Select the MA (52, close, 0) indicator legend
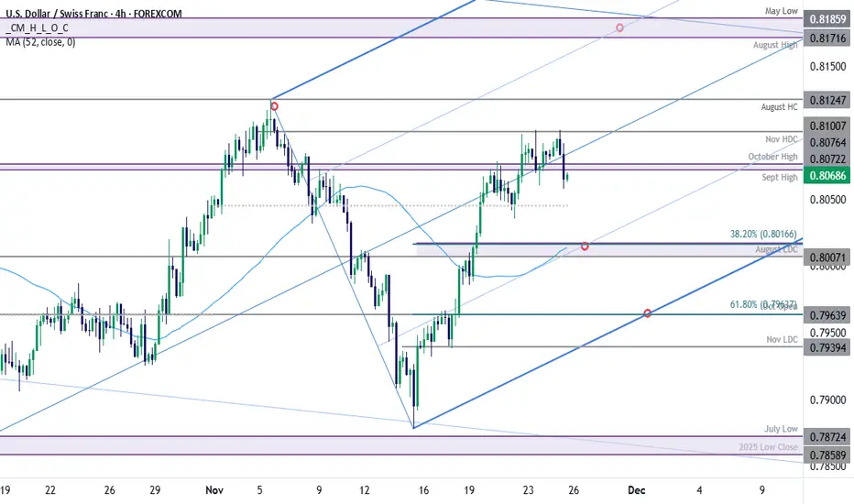Screen dimensions: 854x504 [41, 43]
